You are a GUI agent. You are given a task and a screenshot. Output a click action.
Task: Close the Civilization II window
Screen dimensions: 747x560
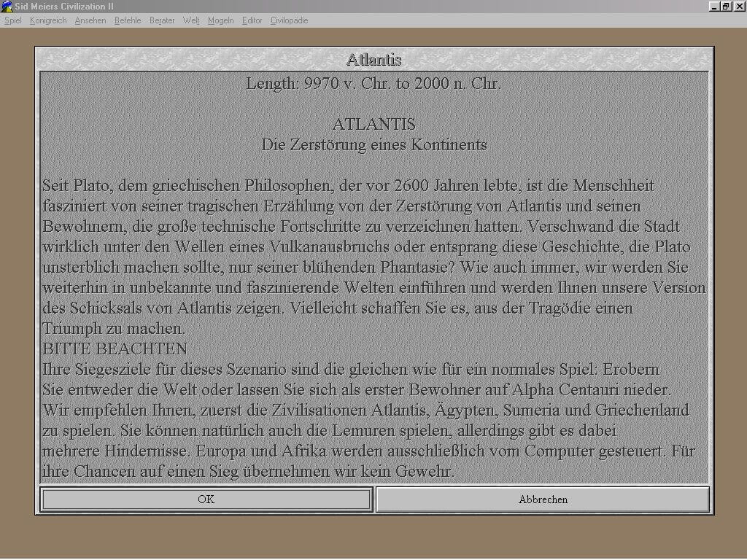[x=739, y=6]
